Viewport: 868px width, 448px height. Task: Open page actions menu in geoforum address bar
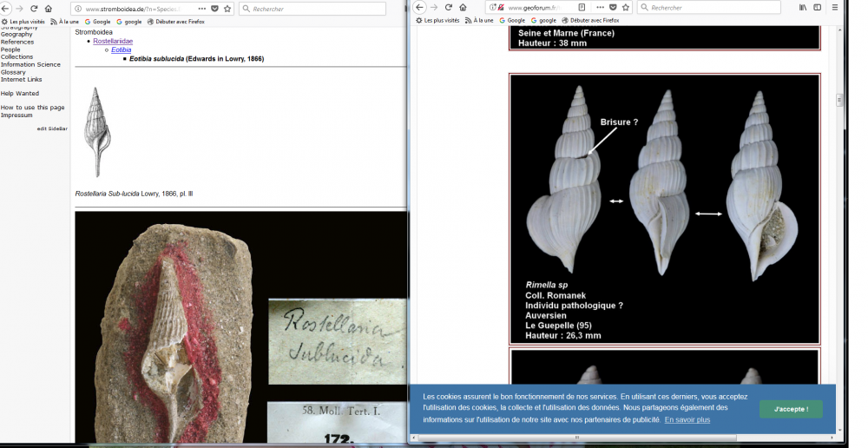(x=600, y=8)
